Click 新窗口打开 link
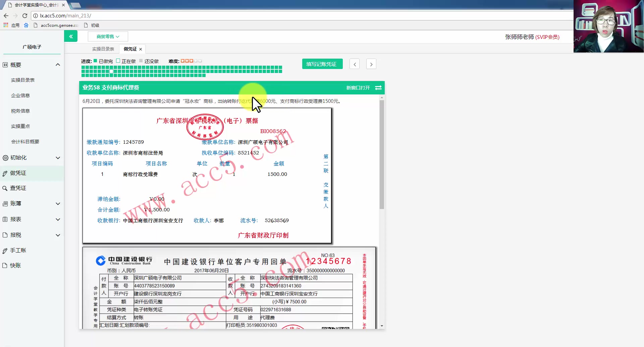Screen dimensions: 644x347 click(358, 88)
